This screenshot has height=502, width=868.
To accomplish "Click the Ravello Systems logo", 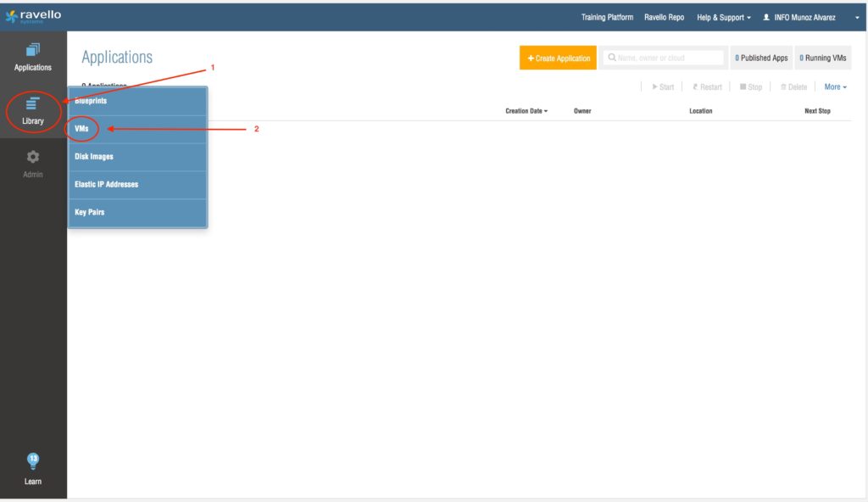I will click(x=34, y=17).
